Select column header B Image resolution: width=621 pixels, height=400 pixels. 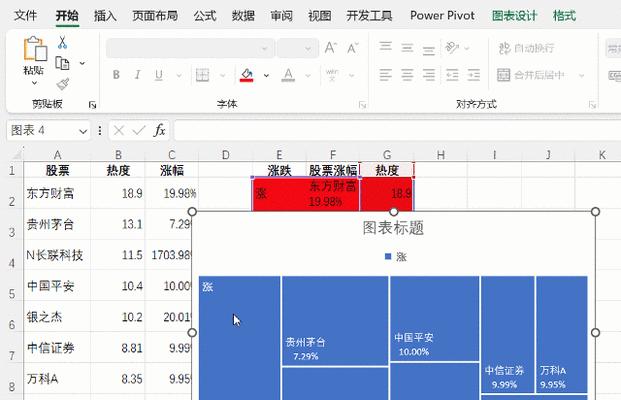tap(118, 154)
